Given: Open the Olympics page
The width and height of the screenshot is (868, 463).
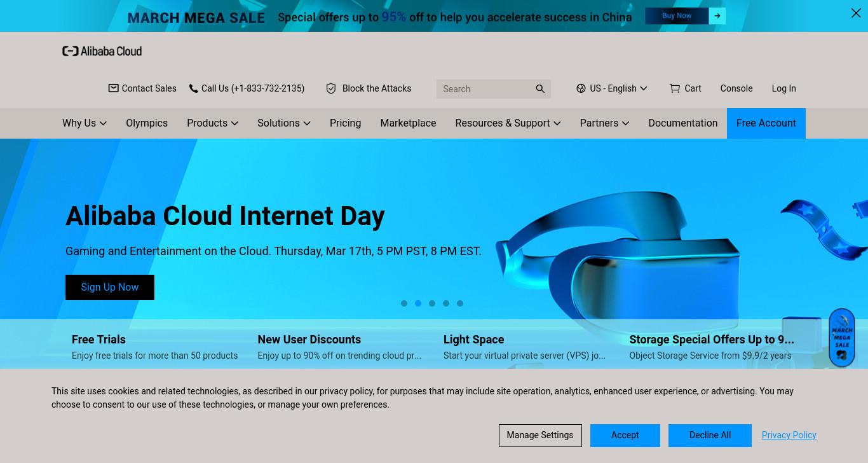Looking at the screenshot, I should pos(147,123).
